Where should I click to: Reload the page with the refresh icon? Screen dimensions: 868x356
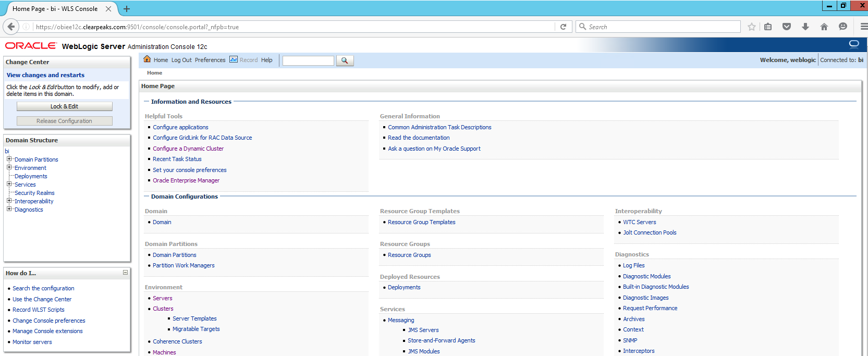563,27
